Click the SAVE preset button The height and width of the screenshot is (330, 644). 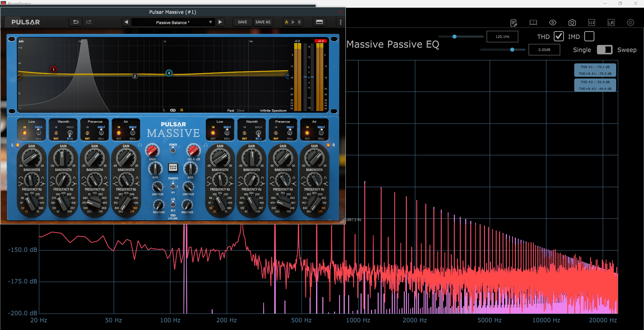pyautogui.click(x=242, y=22)
